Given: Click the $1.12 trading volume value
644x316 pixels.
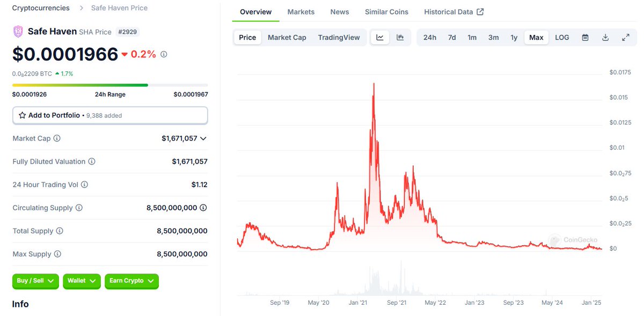Looking at the screenshot, I should (x=199, y=185).
